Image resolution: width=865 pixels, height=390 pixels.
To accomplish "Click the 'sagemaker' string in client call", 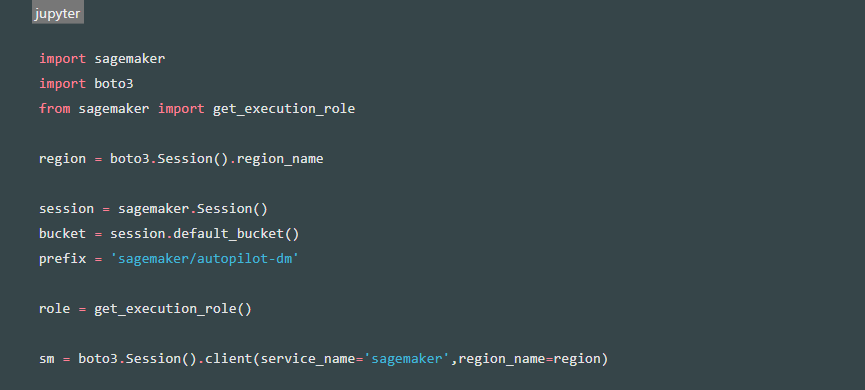I will pyautogui.click(x=407, y=359).
